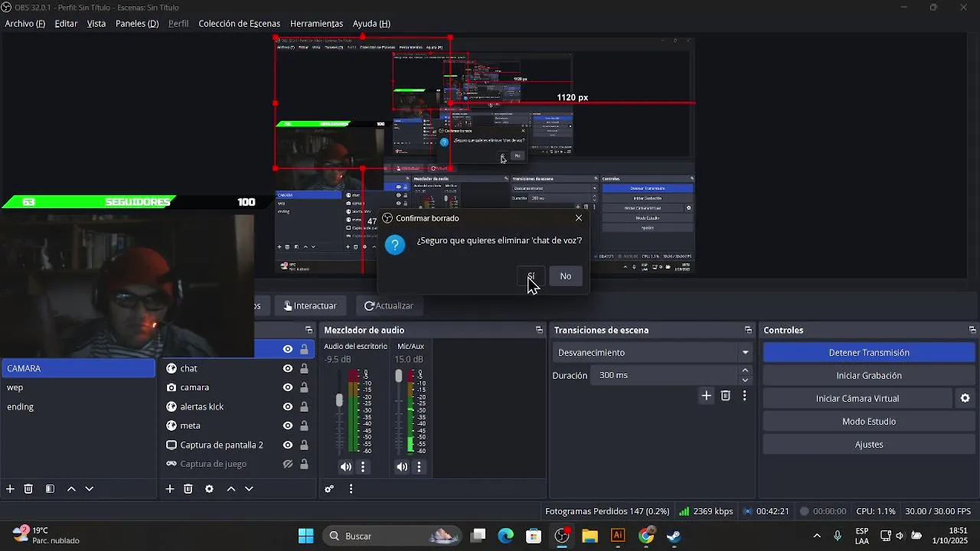
Task: Hide the camara source
Action: [288, 387]
